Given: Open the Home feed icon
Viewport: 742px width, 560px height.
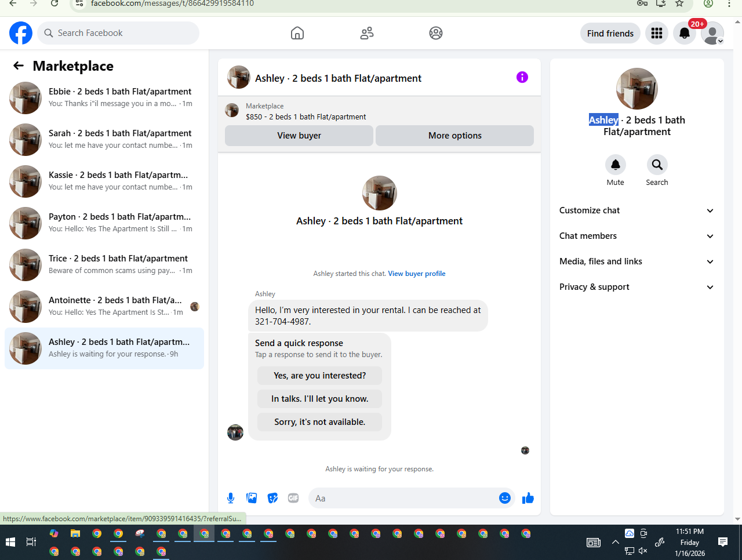Looking at the screenshot, I should [x=297, y=33].
